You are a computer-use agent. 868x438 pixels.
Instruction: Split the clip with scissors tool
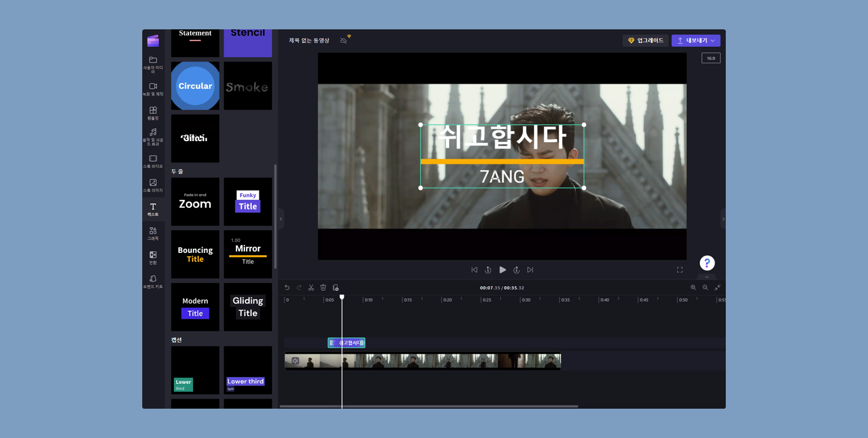point(311,287)
